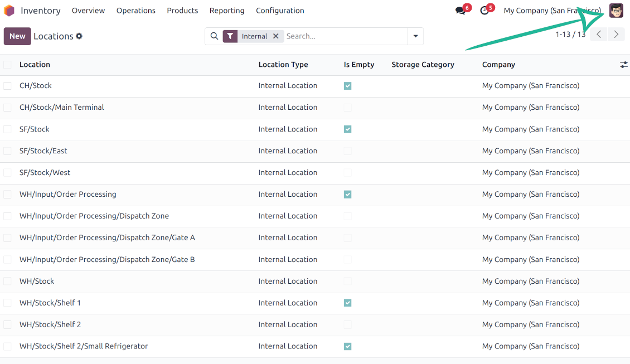Expand the search options dropdown arrow
The width and height of the screenshot is (630, 364).
pyautogui.click(x=415, y=36)
